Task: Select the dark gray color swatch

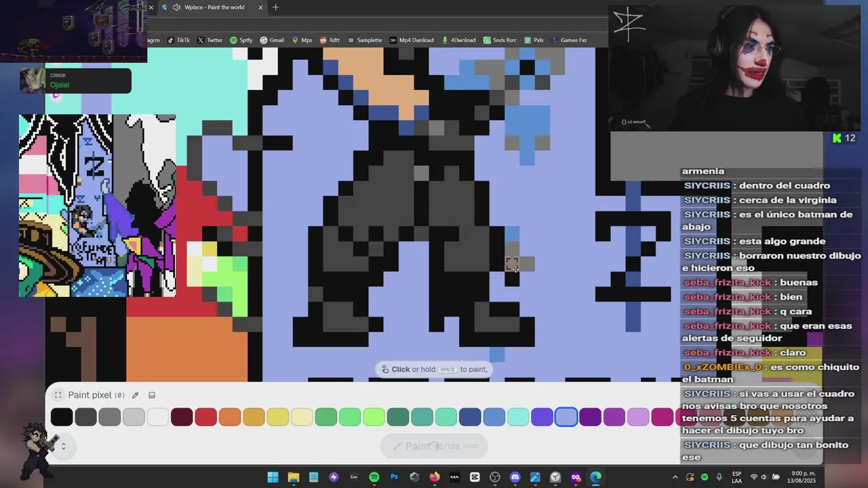Action: tap(85, 417)
